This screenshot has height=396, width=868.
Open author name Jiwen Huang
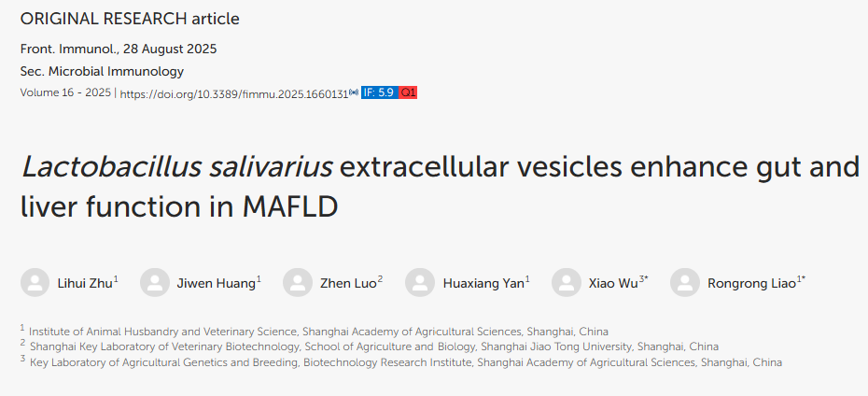click(x=216, y=284)
